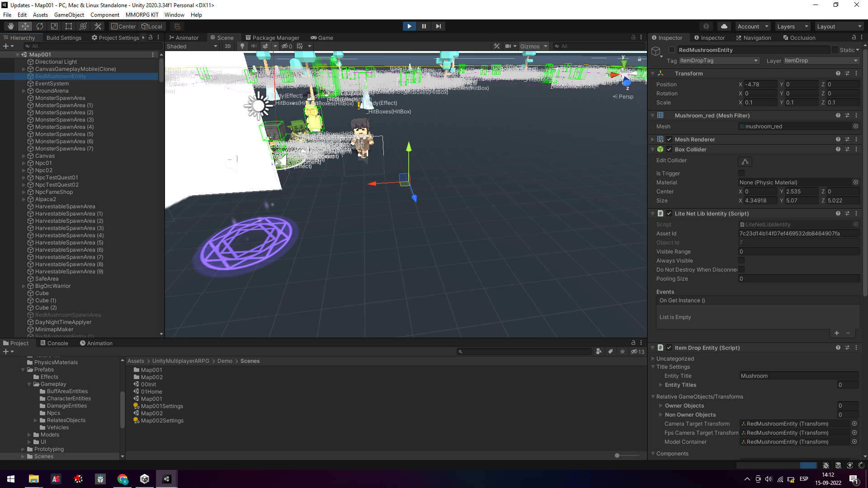Open Lite Net Lib Identity options menu
The width and height of the screenshot is (868, 488).
856,213
